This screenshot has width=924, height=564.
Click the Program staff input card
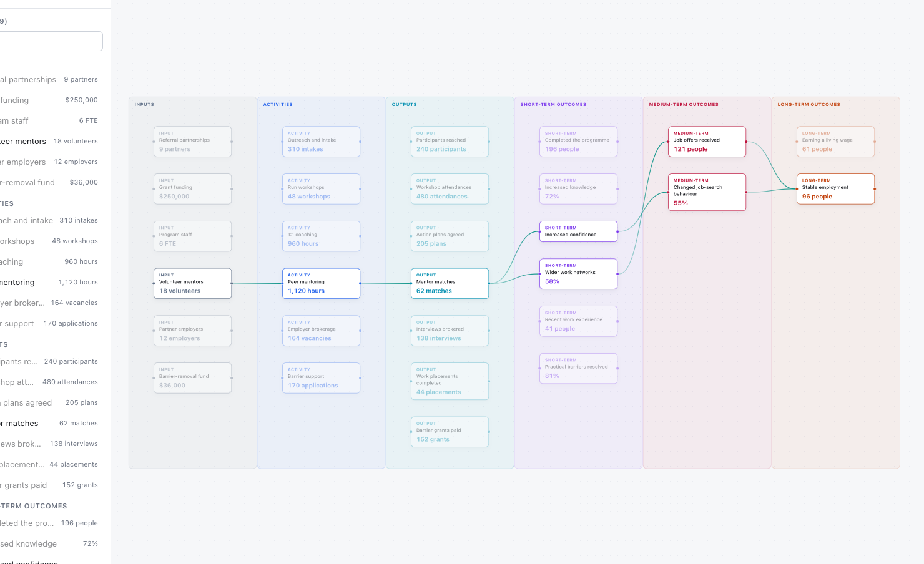tap(192, 236)
